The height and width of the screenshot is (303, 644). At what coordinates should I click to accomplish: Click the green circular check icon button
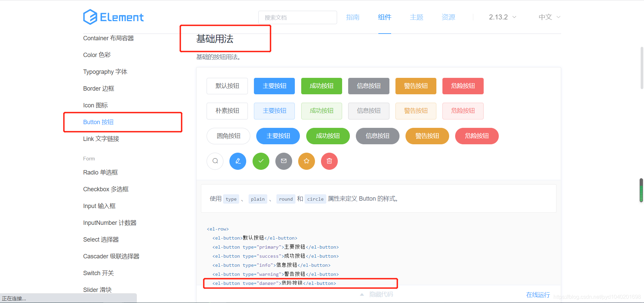tap(261, 161)
